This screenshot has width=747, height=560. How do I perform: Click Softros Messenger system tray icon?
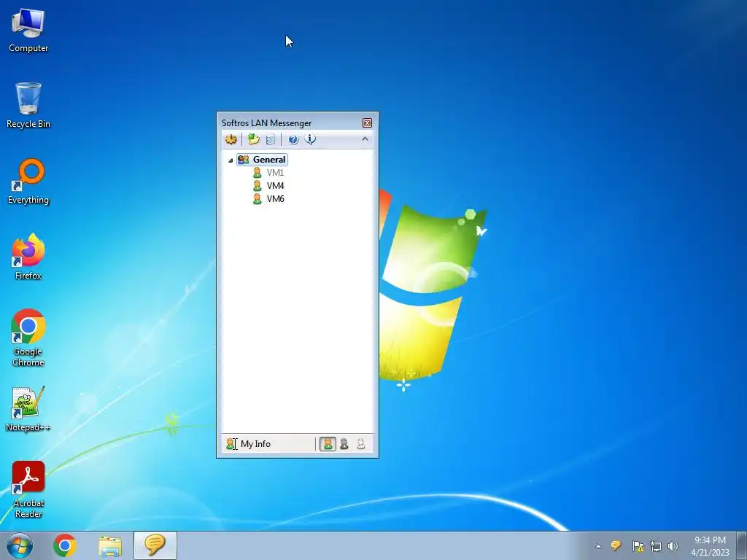(616, 545)
